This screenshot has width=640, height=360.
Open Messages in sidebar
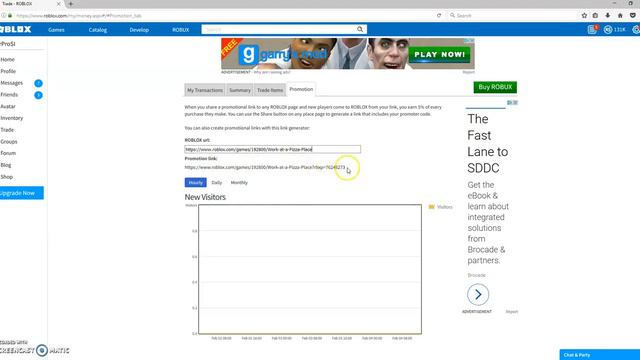[11, 83]
